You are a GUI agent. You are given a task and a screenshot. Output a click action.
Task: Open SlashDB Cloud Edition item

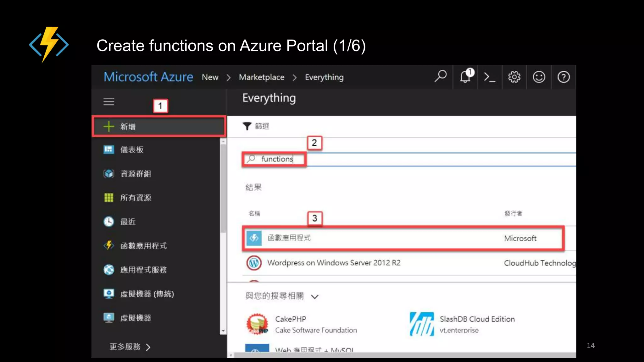coord(462,324)
